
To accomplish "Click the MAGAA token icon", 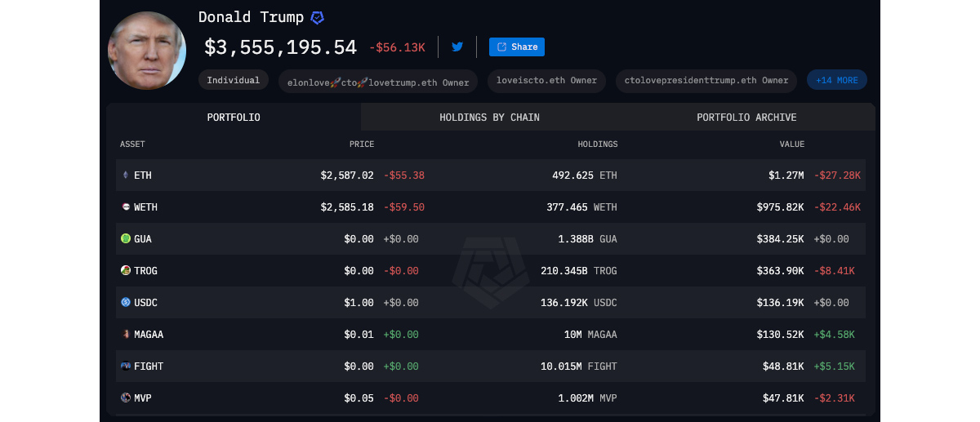I will (125, 335).
